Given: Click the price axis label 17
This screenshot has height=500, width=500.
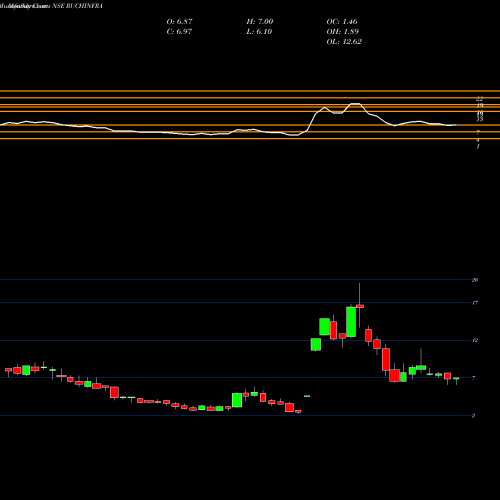Looking at the screenshot, I should coord(475,303).
